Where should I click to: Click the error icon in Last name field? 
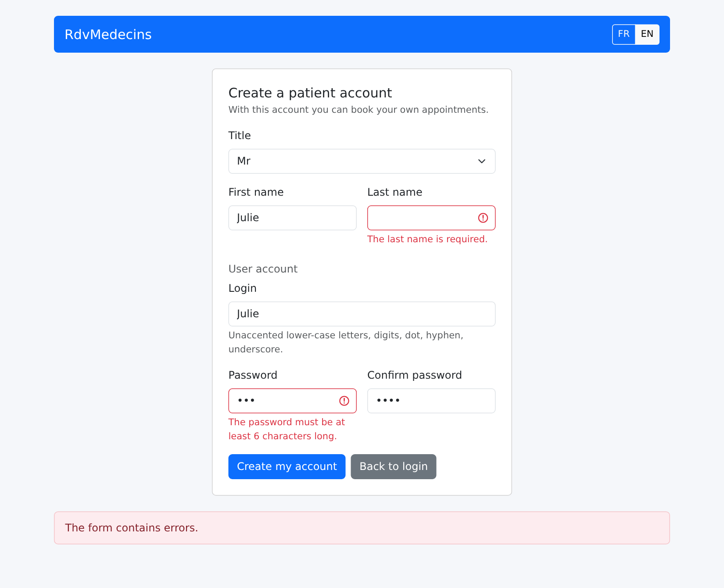(483, 218)
